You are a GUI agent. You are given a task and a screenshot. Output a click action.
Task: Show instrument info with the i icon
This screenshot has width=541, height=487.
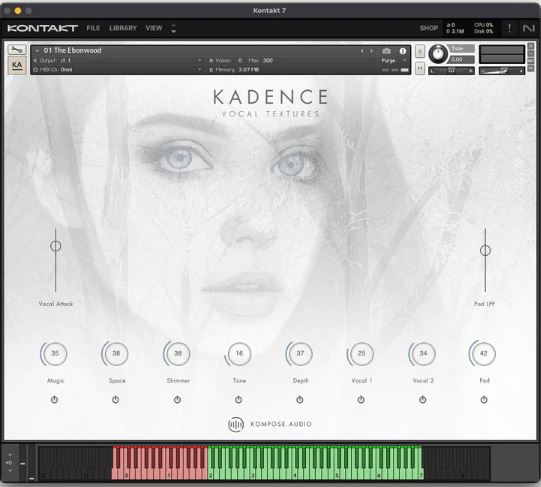tap(403, 51)
